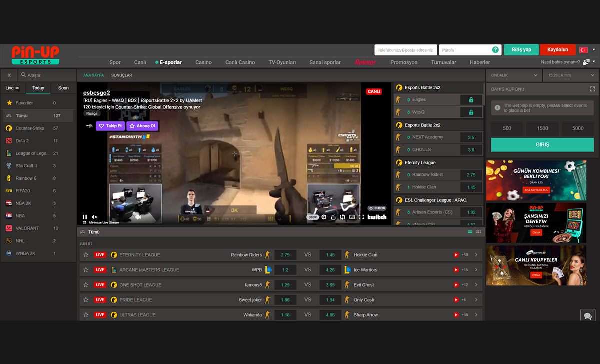
Task: Star the Ultras League match
Action: [x=86, y=315]
